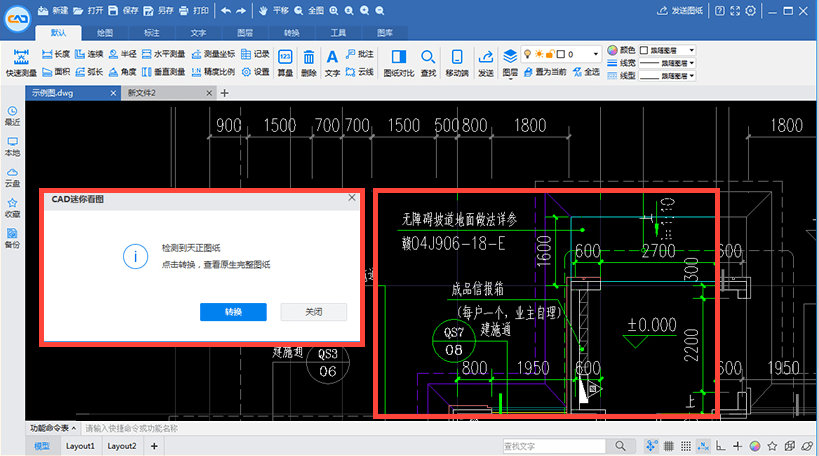Switch to the 工具 ribbon tab

click(338, 33)
